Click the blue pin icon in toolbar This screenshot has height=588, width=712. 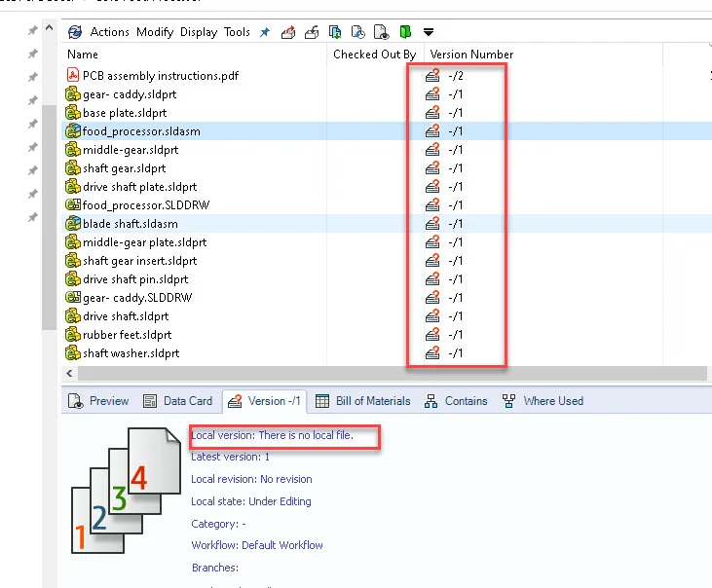click(265, 32)
